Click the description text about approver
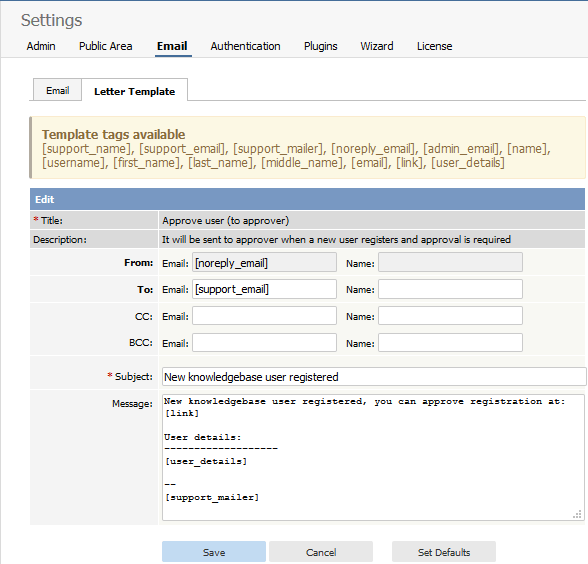 pos(336,240)
